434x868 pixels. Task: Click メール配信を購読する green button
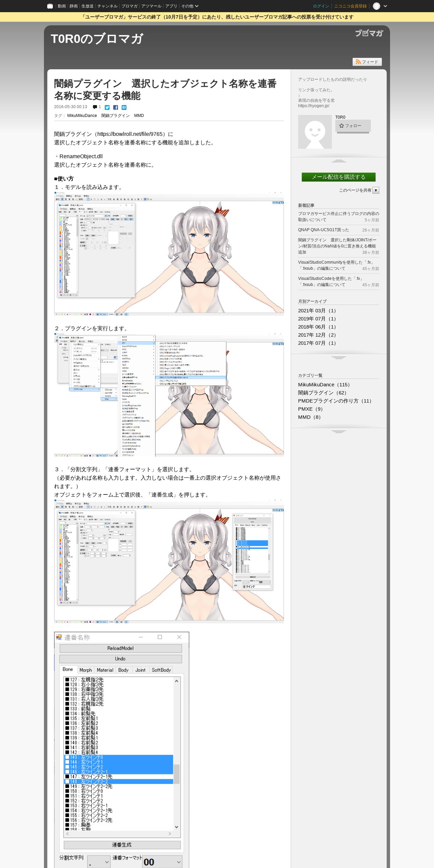click(339, 177)
